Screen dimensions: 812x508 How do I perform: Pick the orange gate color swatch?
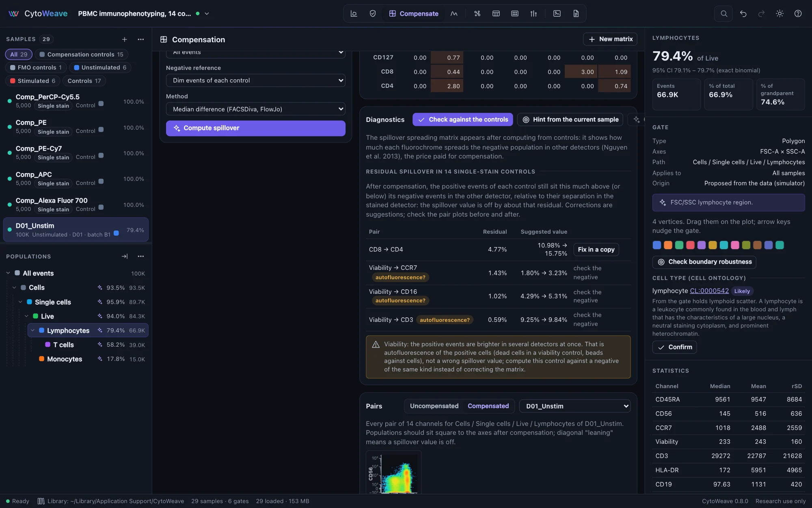pyautogui.click(x=668, y=245)
